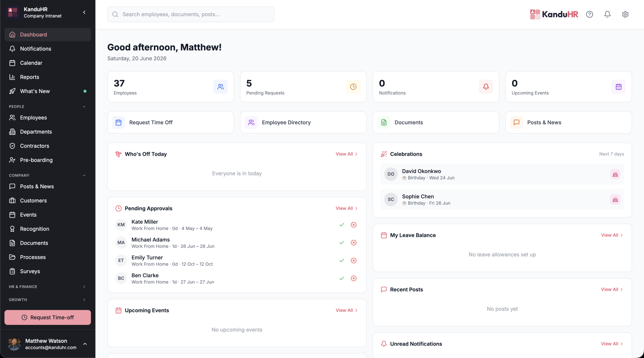Expand the HR & FINANCE section
This screenshot has height=358, width=644.
tap(84, 287)
